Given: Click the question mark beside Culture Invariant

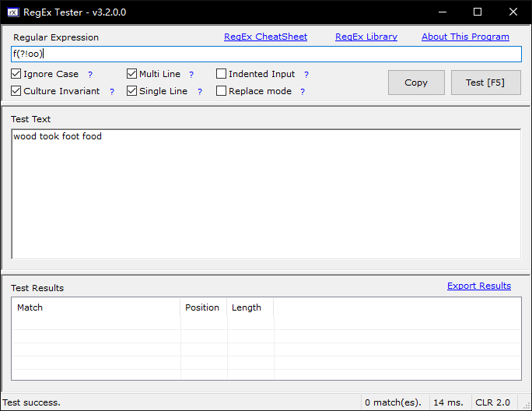Looking at the screenshot, I should (x=112, y=92).
